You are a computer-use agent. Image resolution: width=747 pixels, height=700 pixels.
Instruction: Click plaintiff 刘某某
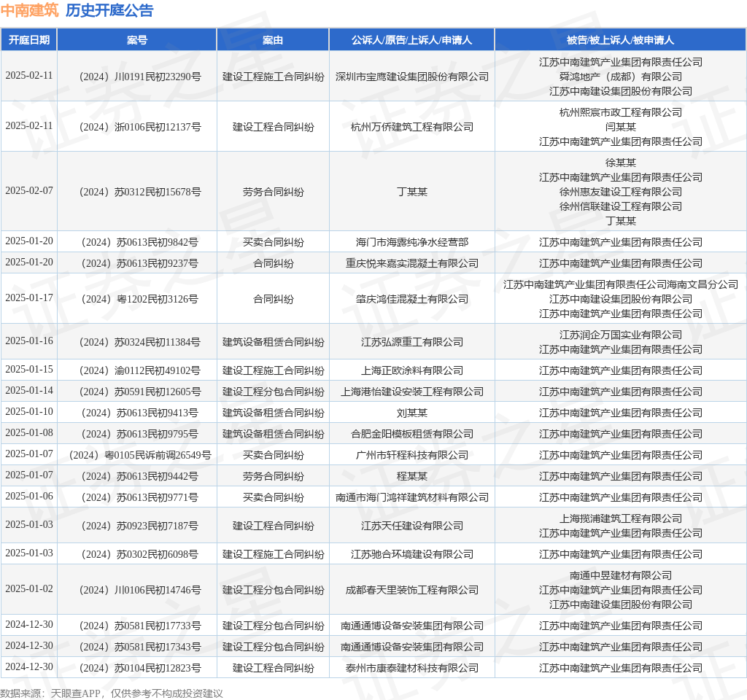412,413
